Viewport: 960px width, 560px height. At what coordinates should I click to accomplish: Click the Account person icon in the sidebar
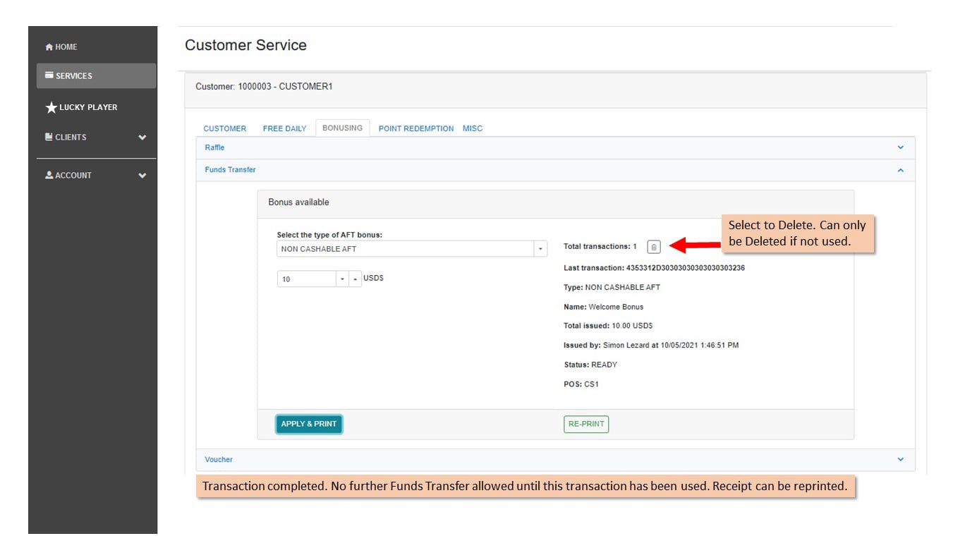tap(49, 175)
